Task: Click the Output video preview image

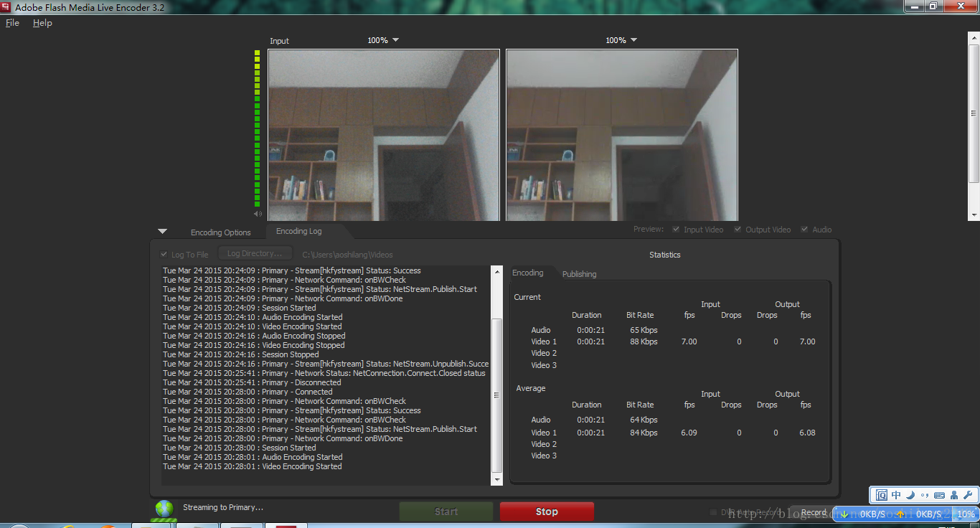Action: click(x=622, y=135)
